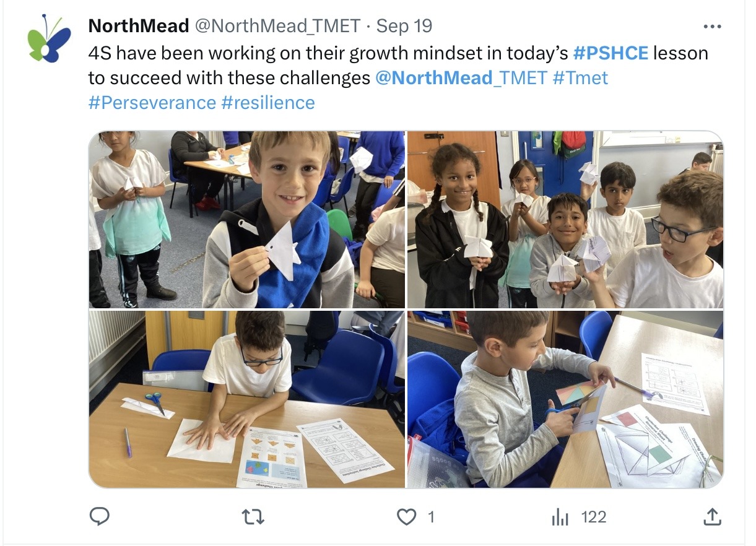Open photo of boy folding white paper

point(247,399)
